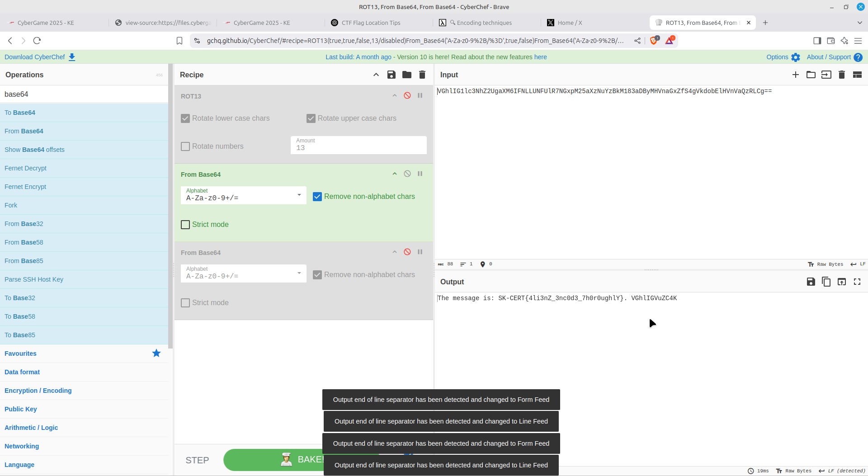Save the current recipe
This screenshot has width=868, height=476.
click(392, 75)
